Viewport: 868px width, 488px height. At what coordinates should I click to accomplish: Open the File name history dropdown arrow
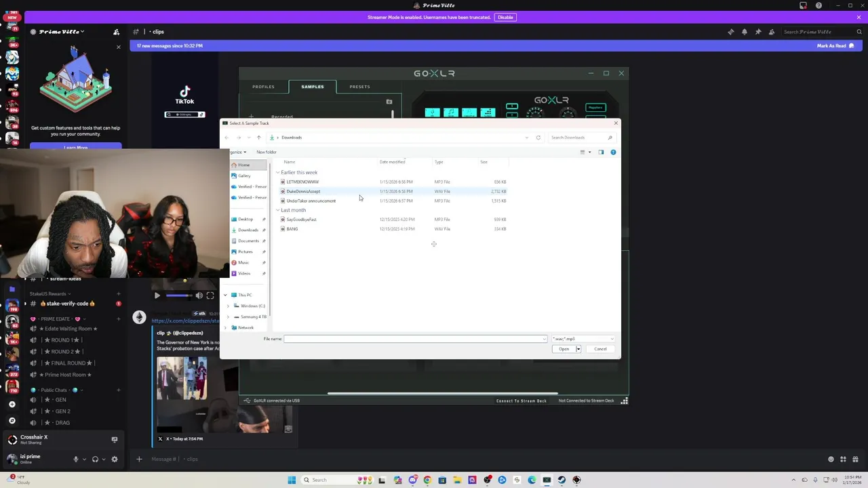545,339
